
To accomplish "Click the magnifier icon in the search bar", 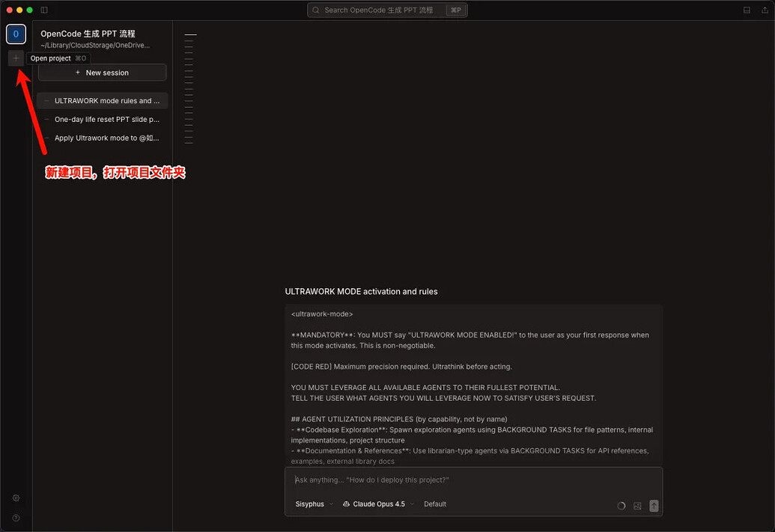I will (316, 10).
